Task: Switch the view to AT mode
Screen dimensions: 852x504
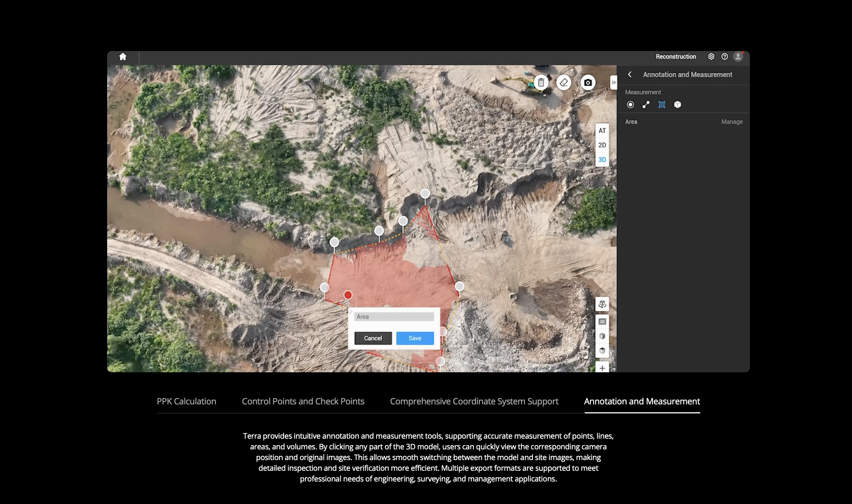Action: (x=602, y=131)
